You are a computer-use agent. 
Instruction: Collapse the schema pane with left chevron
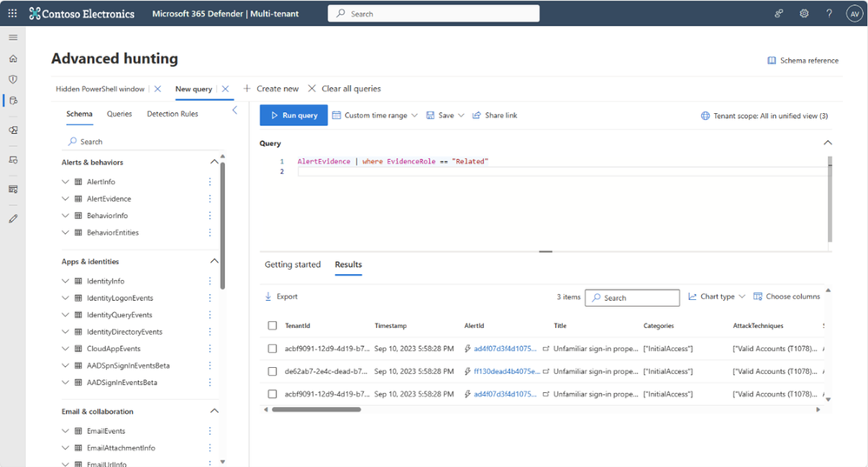tap(235, 110)
